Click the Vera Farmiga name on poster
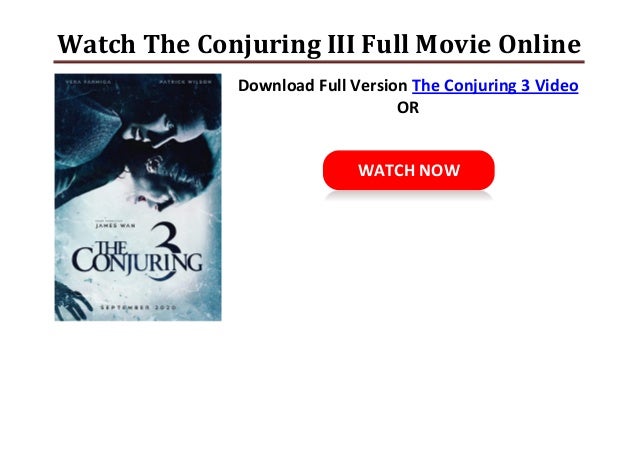The image size is (638, 452). coord(88,82)
